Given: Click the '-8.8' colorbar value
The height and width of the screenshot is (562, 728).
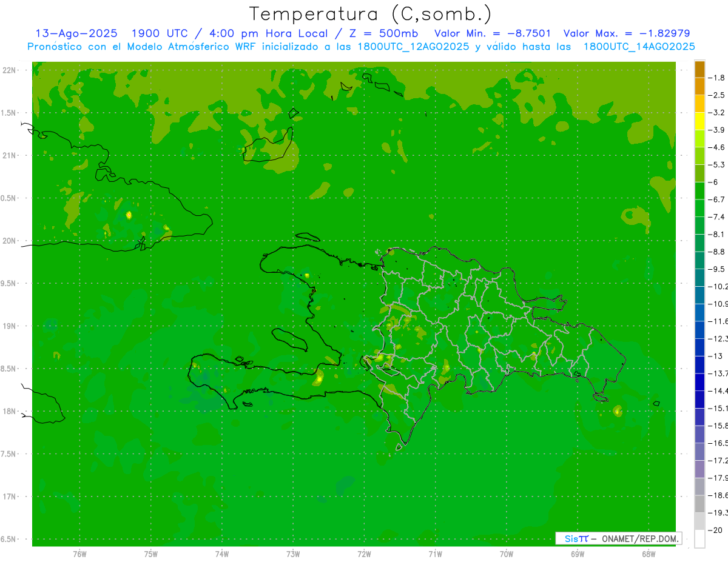Looking at the screenshot, I should pos(716,252).
